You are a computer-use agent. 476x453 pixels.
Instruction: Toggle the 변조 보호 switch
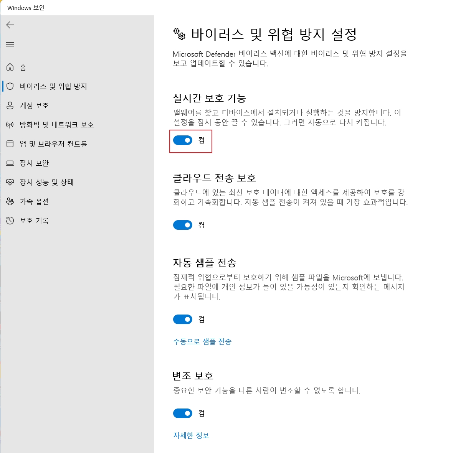tap(183, 413)
